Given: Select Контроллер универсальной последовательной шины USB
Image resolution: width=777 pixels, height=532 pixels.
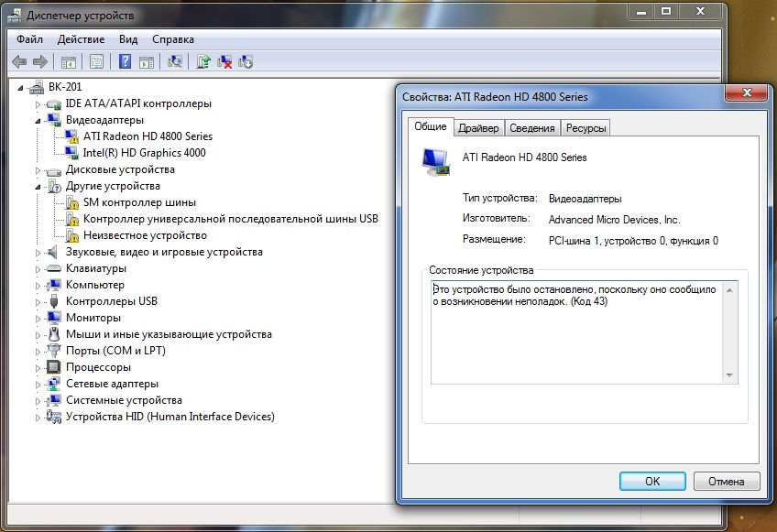Looking at the screenshot, I should click(x=230, y=219).
